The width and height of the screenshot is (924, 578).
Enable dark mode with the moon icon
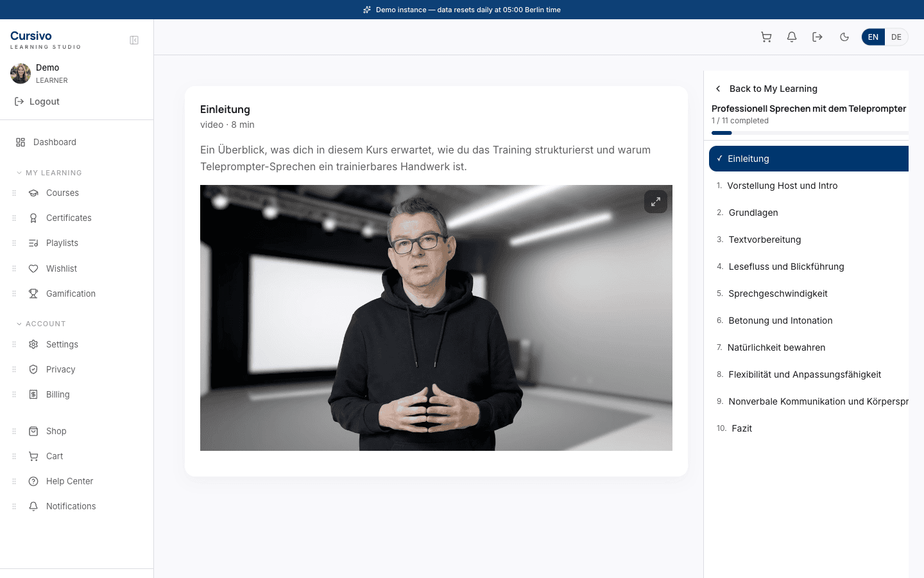(844, 37)
